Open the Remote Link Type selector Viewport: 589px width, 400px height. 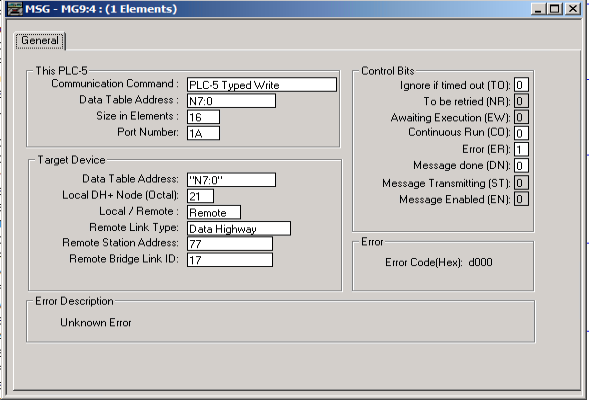pyautogui.click(x=239, y=228)
